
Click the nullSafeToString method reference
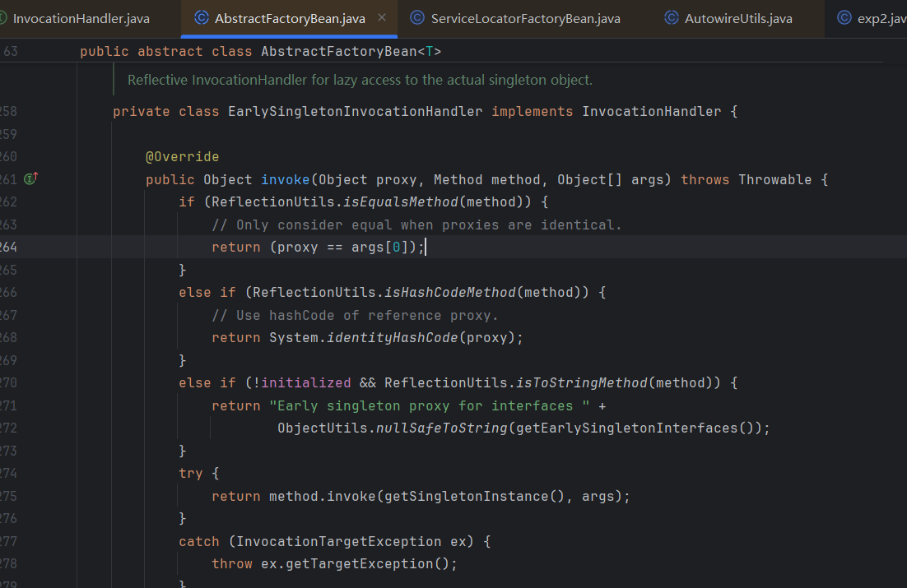(x=441, y=428)
